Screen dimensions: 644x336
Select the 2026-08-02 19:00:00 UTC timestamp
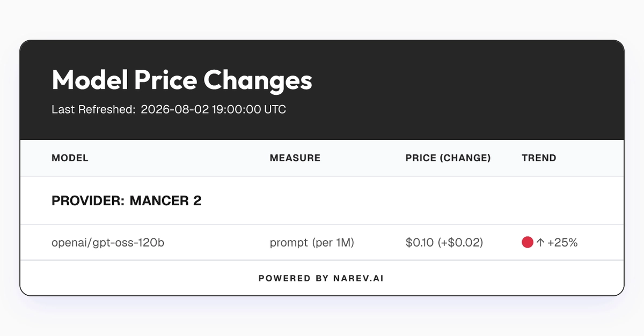pos(213,110)
